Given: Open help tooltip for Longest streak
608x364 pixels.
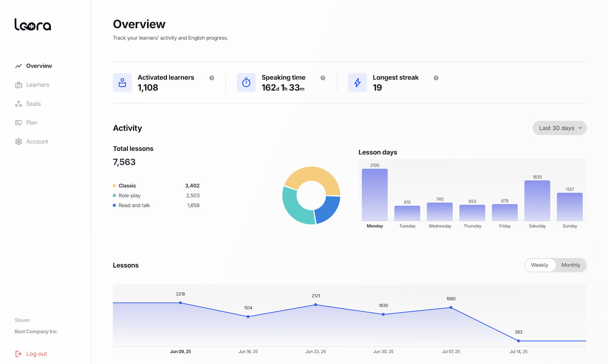Looking at the screenshot, I should tap(436, 78).
